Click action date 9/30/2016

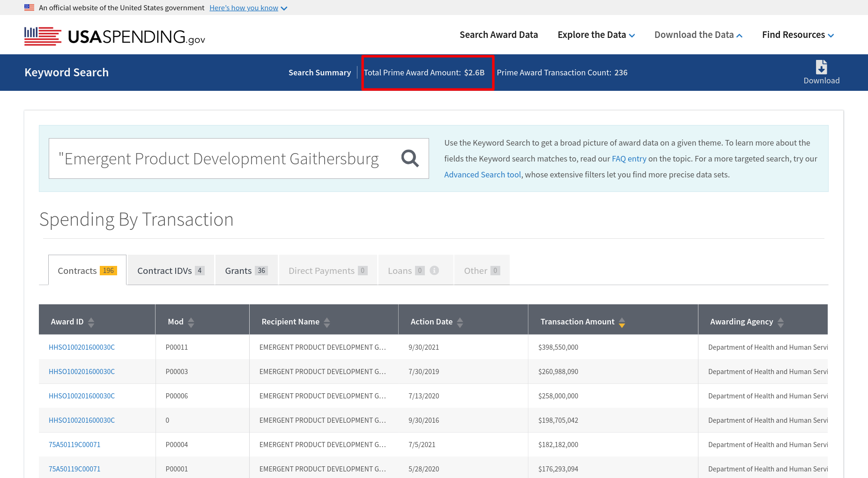click(x=423, y=420)
